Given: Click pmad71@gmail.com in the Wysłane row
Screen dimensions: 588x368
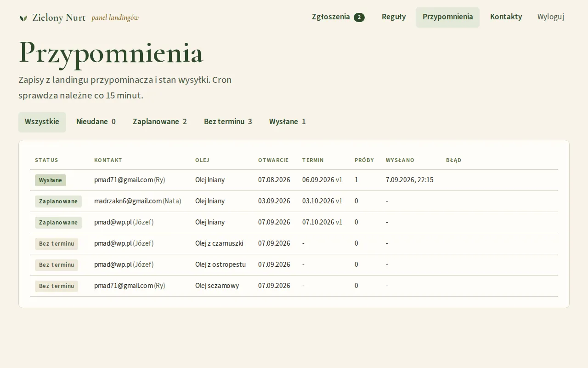Looking at the screenshot, I should (x=124, y=180).
